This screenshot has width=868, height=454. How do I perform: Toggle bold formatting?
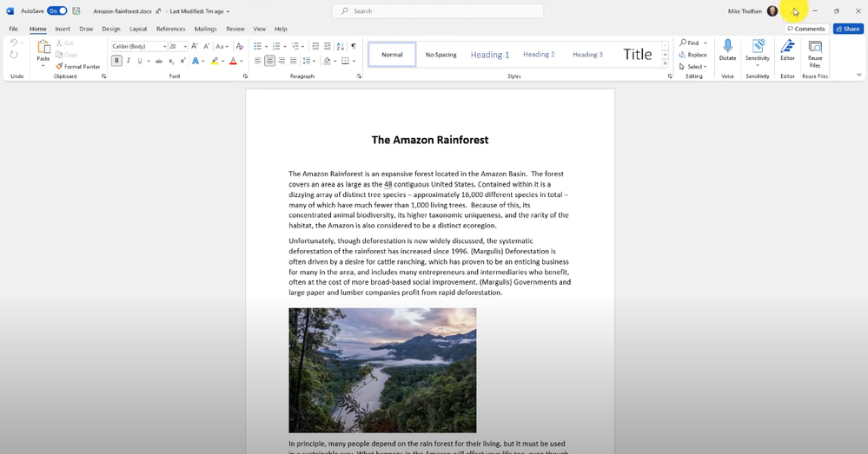(116, 61)
